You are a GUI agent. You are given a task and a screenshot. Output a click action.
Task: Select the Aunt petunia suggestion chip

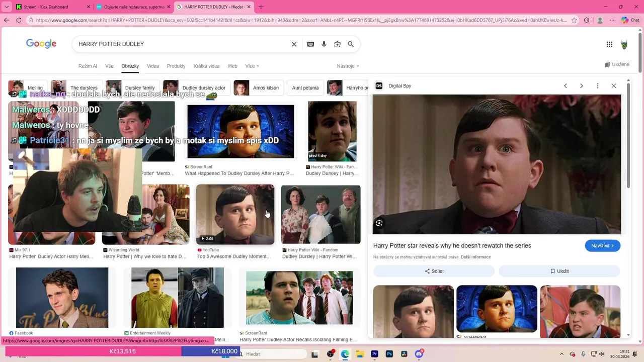coord(305,88)
